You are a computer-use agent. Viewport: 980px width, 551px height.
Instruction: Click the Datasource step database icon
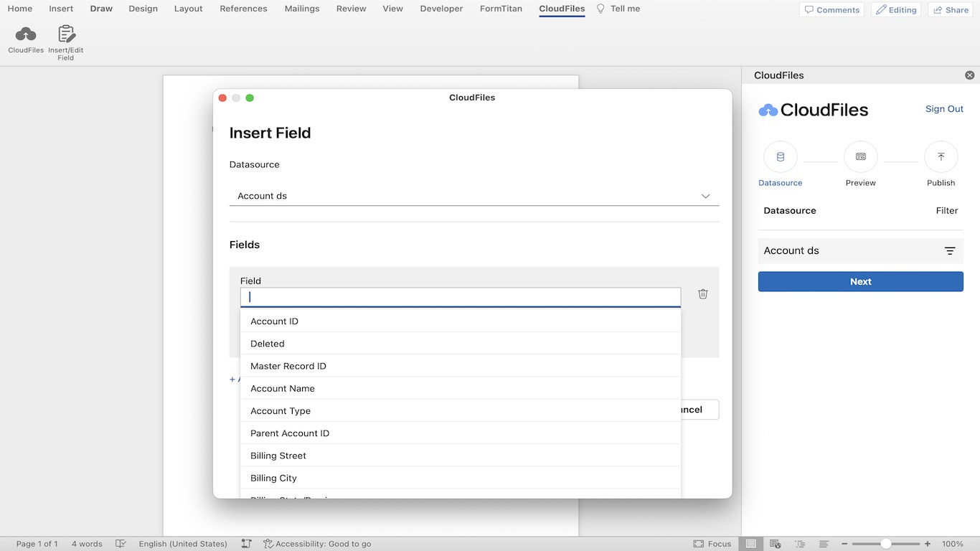coord(781,156)
